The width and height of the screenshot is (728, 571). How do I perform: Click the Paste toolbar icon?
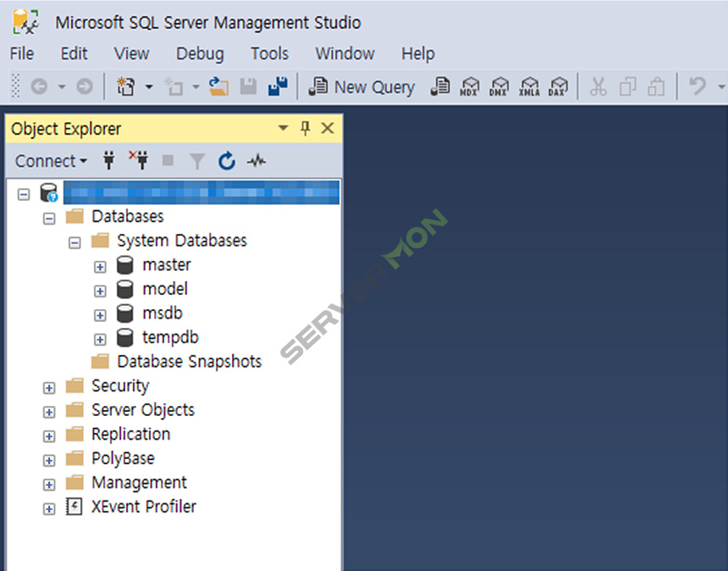coord(656,86)
